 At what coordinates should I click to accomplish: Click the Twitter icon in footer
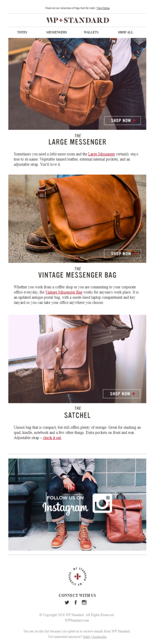click(67, 602)
